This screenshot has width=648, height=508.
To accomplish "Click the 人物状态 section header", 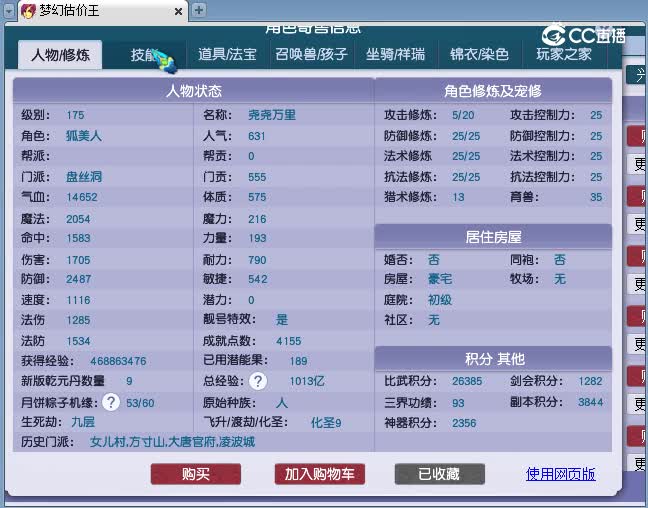I will [x=194, y=91].
